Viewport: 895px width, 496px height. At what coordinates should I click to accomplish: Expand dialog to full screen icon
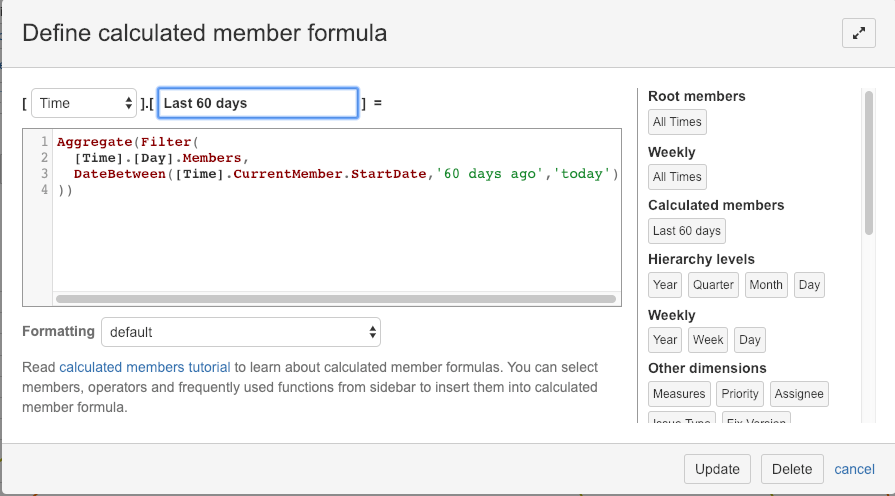[x=858, y=33]
